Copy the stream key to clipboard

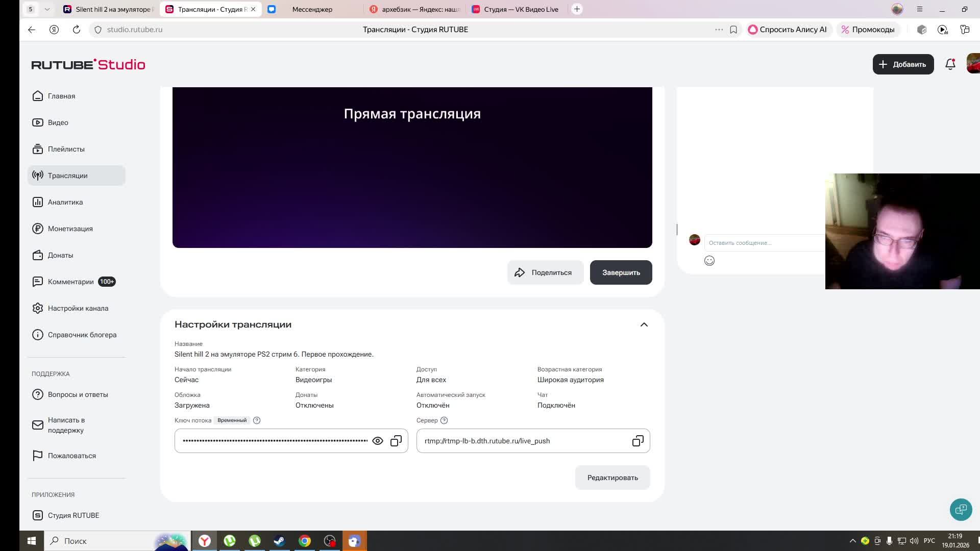tap(396, 441)
